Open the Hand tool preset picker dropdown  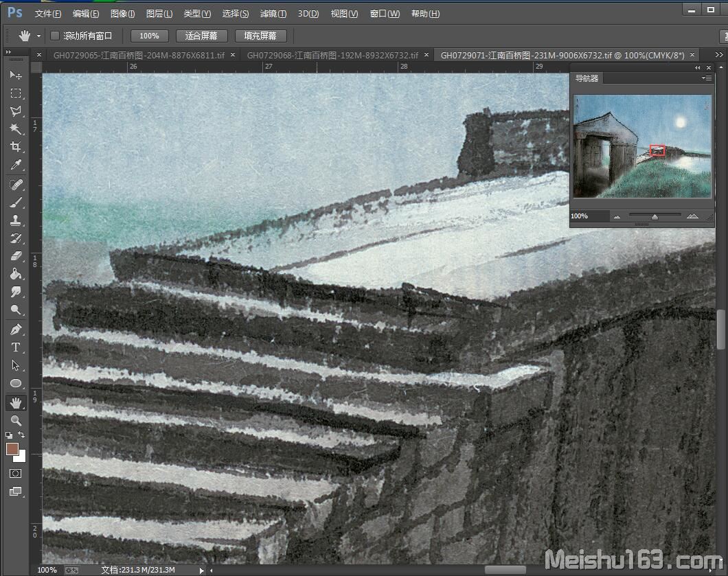(38, 36)
